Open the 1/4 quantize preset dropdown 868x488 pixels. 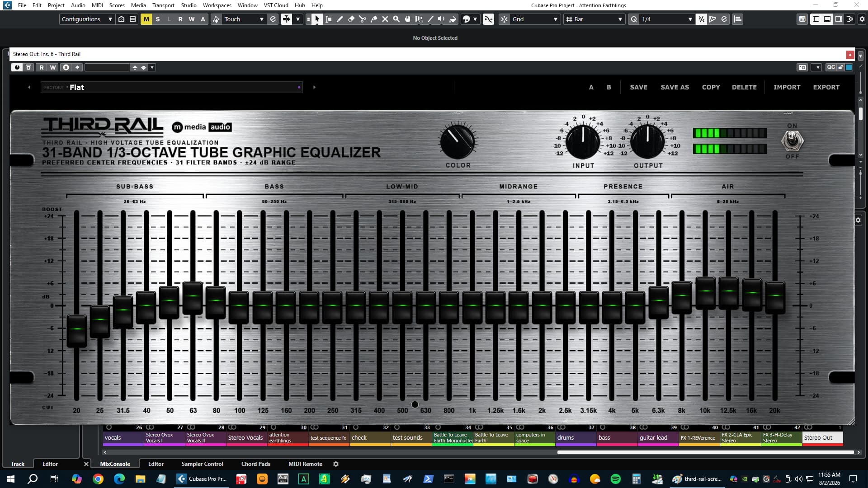[x=666, y=19]
